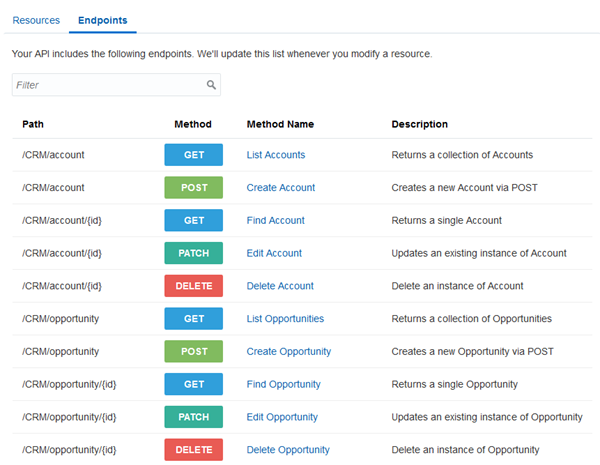The image size is (600, 465).
Task: Click the GET badge for List Opportunities
Action: pyautogui.click(x=194, y=318)
